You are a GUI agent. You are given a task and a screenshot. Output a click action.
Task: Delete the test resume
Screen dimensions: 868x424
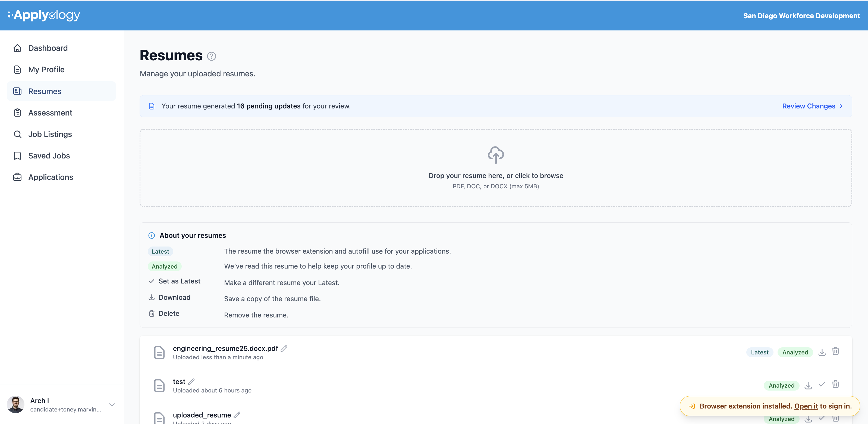click(x=836, y=384)
